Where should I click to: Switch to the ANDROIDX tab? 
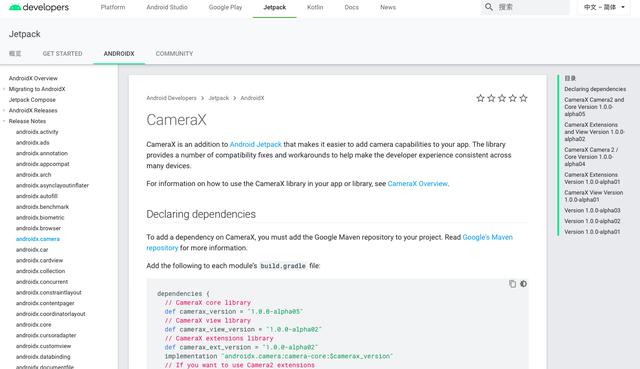tap(119, 53)
